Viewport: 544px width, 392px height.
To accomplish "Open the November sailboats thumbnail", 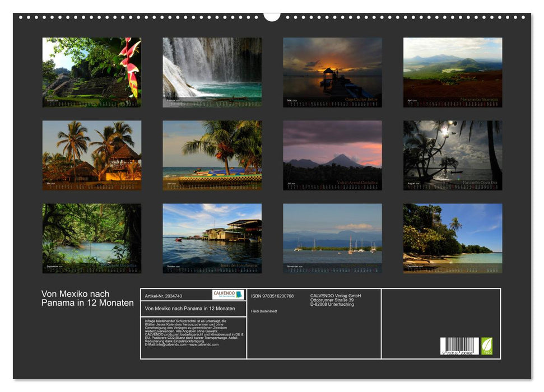I will pos(332,238).
